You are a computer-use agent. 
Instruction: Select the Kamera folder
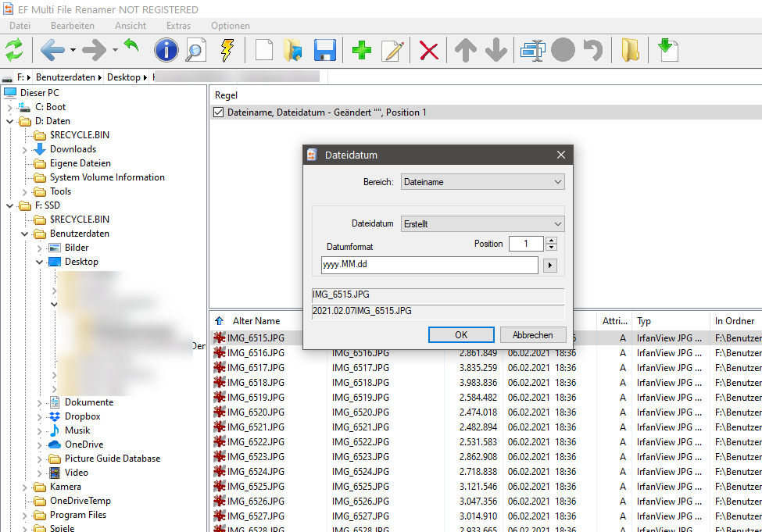click(65, 487)
